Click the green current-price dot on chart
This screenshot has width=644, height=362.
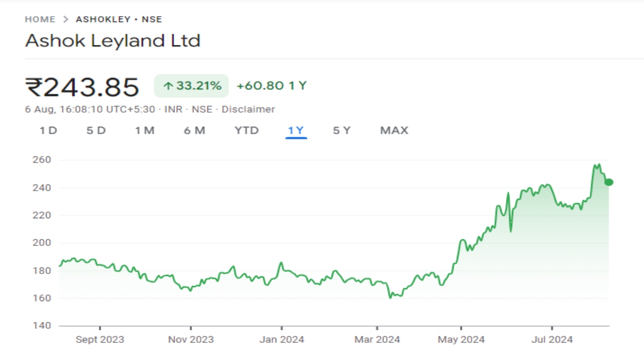[x=609, y=182]
